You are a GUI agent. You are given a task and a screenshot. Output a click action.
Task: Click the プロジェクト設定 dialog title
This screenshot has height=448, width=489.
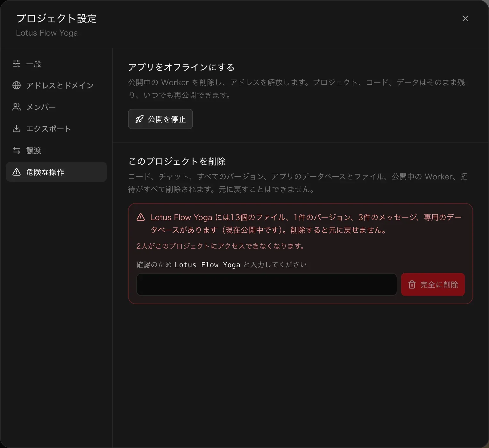coord(56,18)
